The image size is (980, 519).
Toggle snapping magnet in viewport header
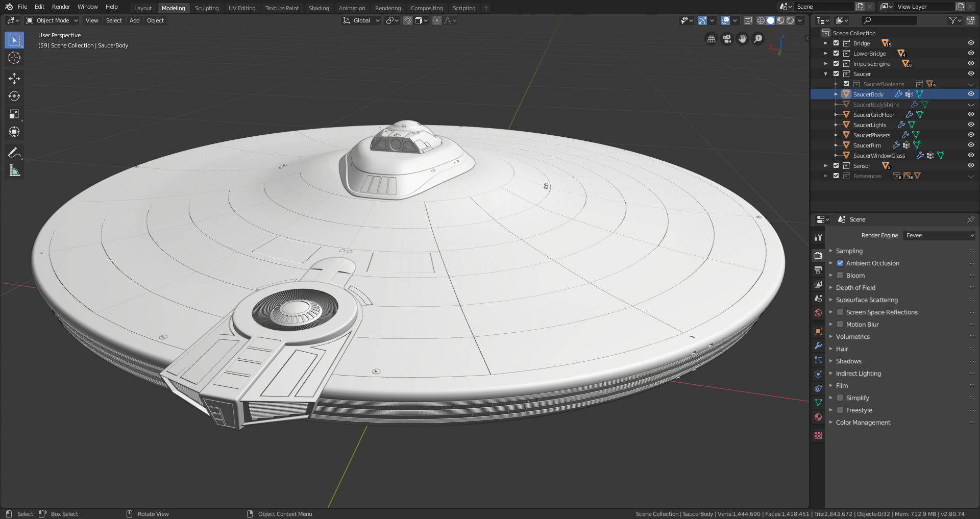(408, 20)
